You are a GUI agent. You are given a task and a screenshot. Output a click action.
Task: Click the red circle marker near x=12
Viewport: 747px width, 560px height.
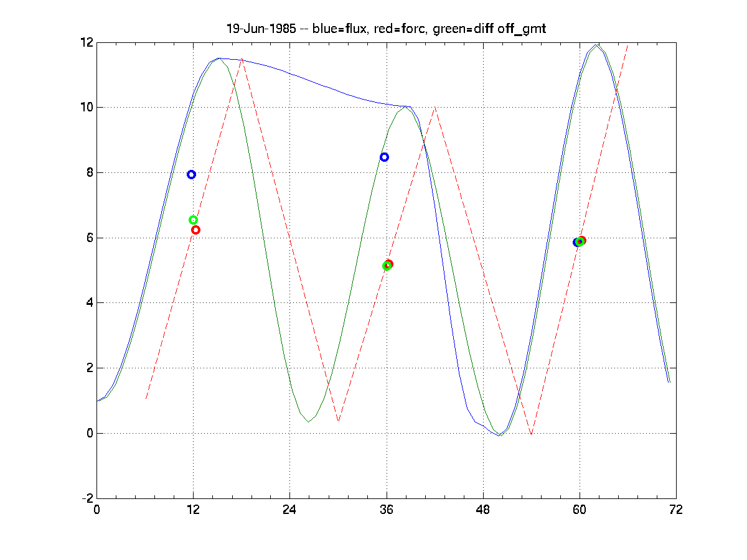pyautogui.click(x=195, y=230)
